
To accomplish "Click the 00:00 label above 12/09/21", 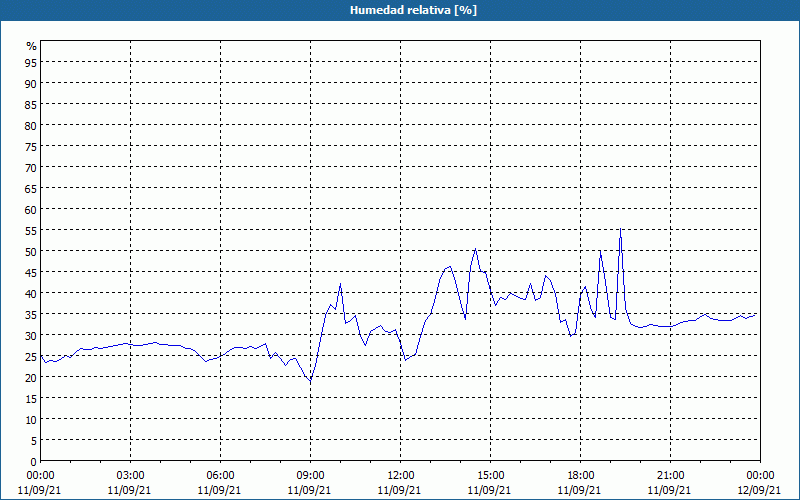I will [x=760, y=476].
